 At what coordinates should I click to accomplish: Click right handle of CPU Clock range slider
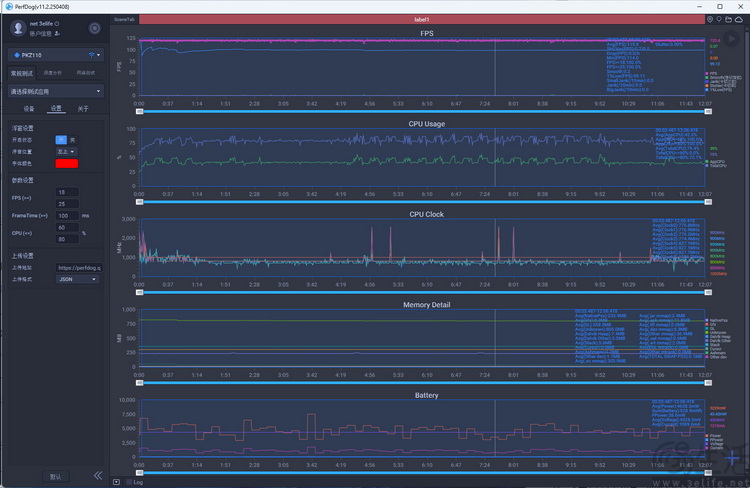(x=708, y=292)
